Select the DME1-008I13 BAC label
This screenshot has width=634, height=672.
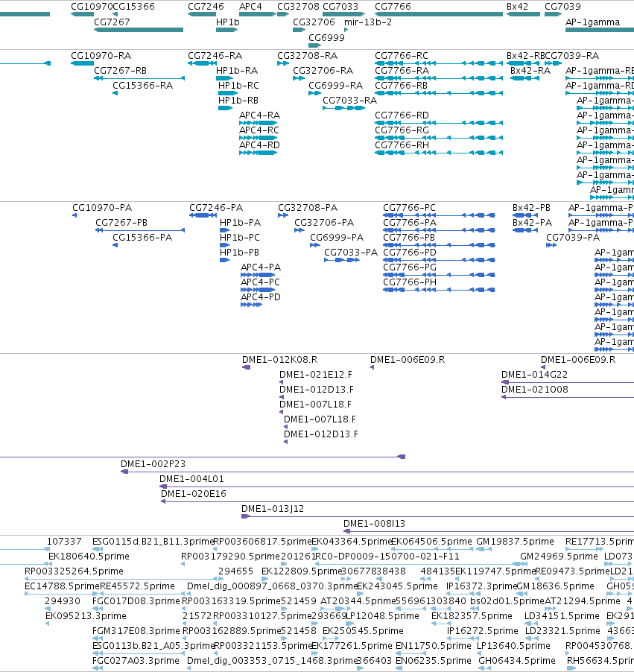point(374,524)
